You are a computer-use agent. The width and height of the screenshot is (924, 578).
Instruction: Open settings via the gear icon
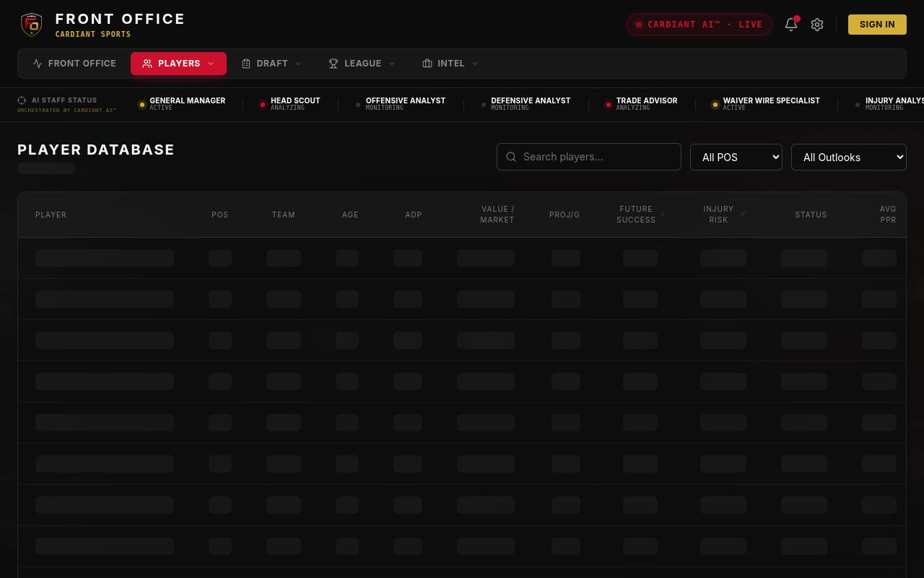pyautogui.click(x=817, y=25)
